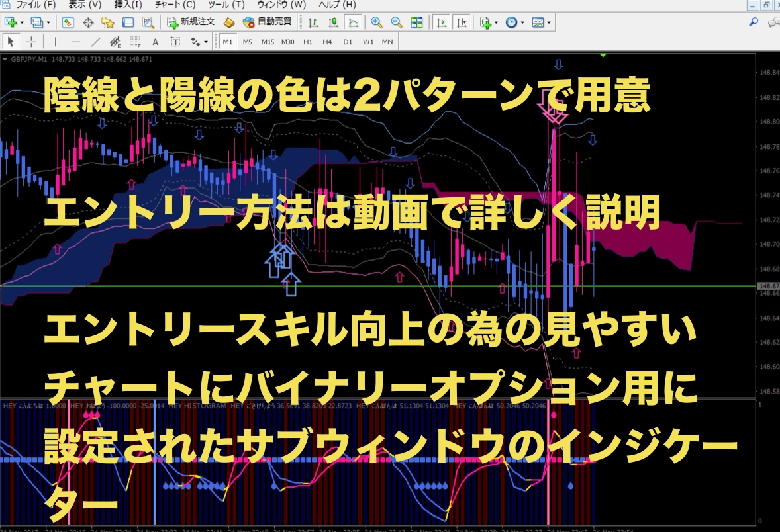Toggle chart shift from right edge

(462, 22)
